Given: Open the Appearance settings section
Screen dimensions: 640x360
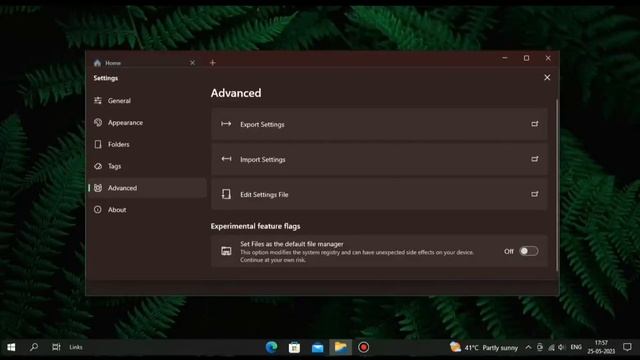Looking at the screenshot, I should (x=147, y=122).
